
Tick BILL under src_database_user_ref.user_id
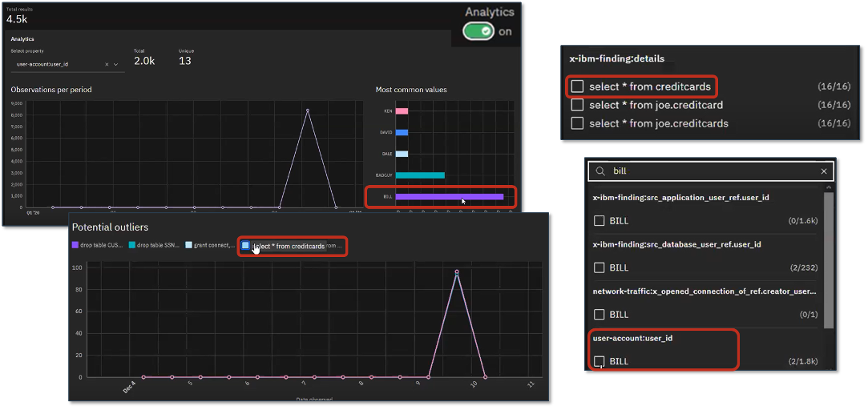point(599,267)
